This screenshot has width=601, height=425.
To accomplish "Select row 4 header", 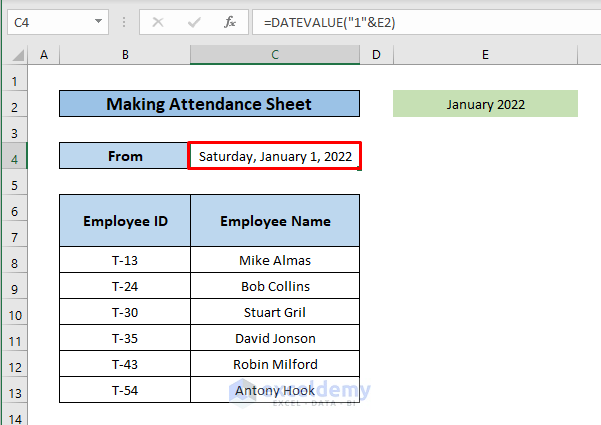I will pos(15,156).
